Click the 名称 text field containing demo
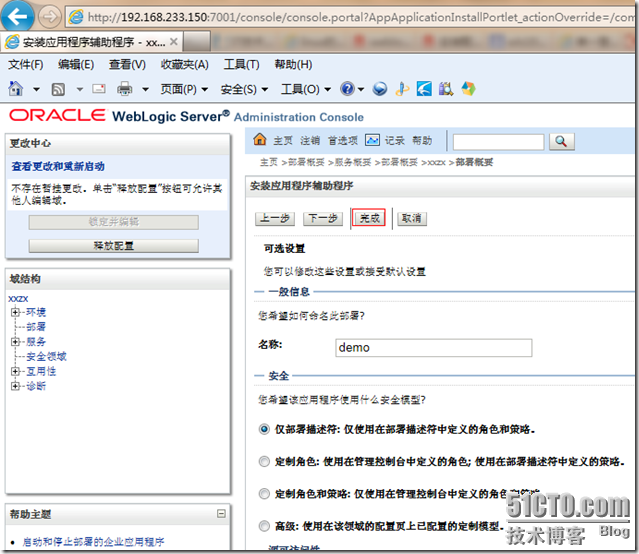639x554 pixels. [434, 348]
